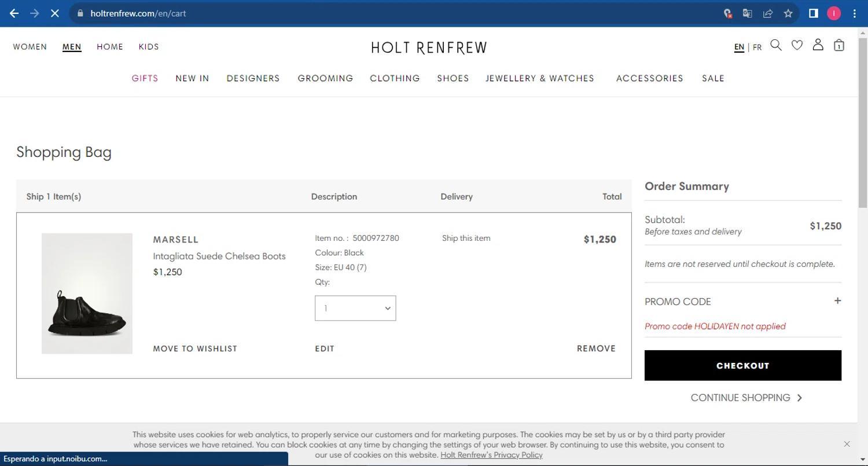Open the Shoes menu
Image resolution: width=868 pixels, height=466 pixels.
point(453,78)
